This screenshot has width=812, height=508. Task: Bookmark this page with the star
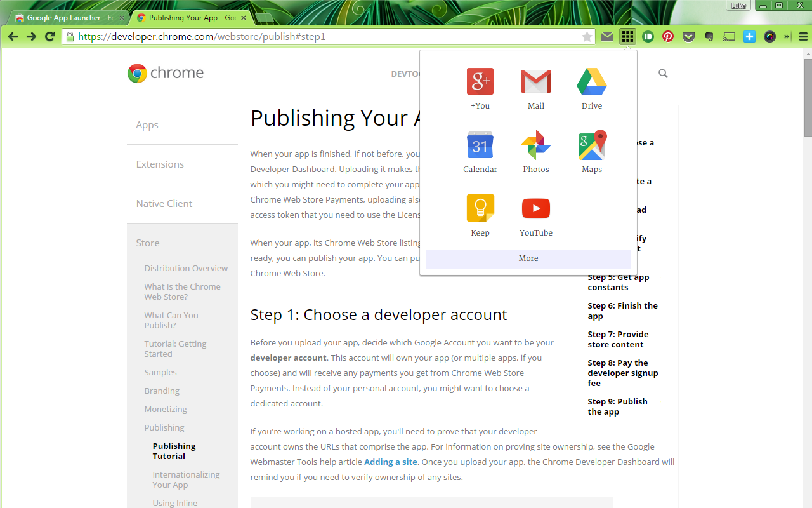pos(587,37)
